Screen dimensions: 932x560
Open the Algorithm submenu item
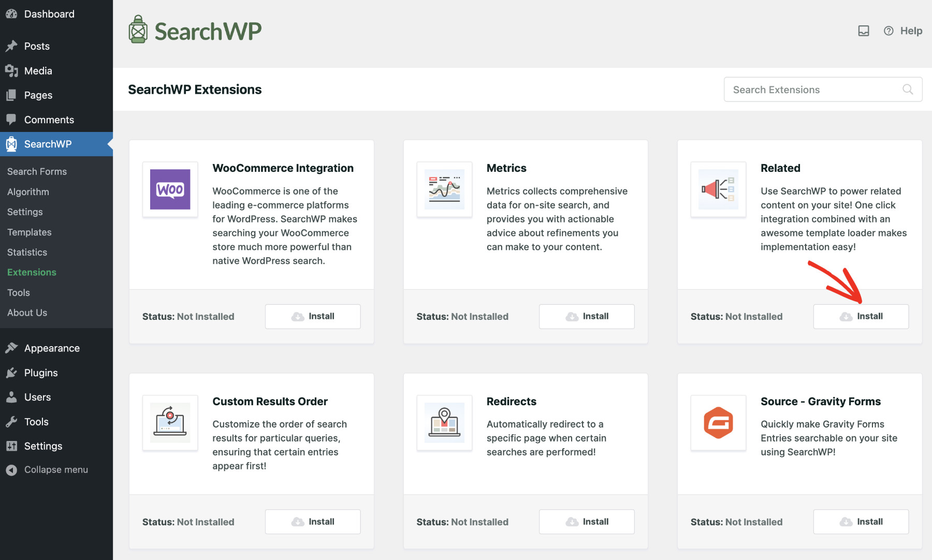[x=28, y=191]
